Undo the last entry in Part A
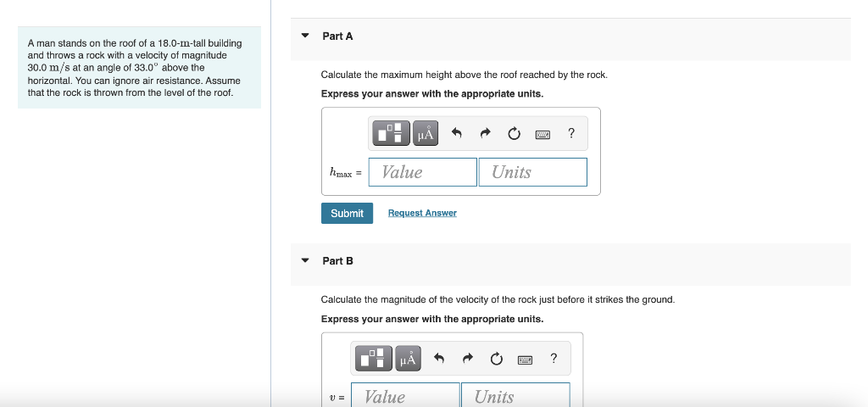Screen dimensions: 868x407 (x=457, y=133)
